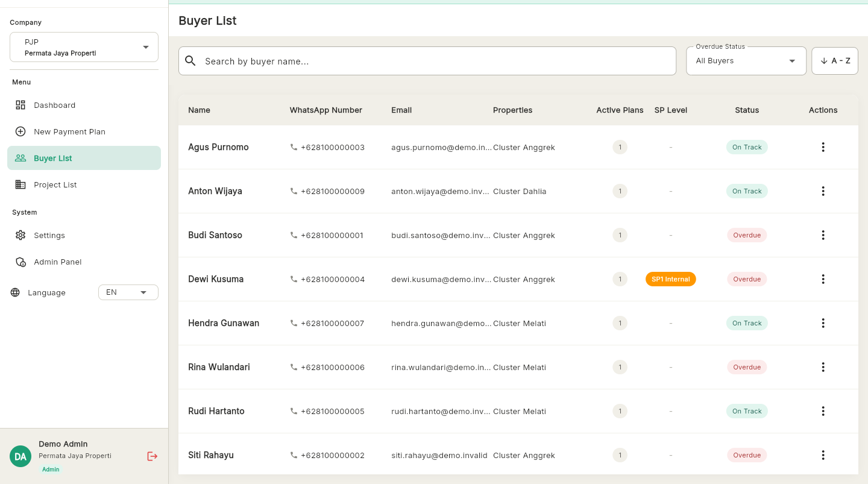Click the Settings gear icon
Image resolution: width=868 pixels, height=484 pixels.
(20, 235)
